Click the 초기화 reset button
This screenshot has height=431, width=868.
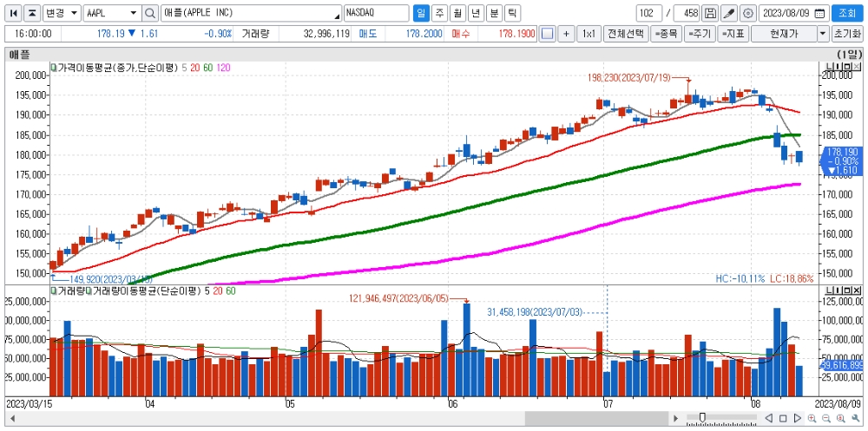tap(847, 34)
